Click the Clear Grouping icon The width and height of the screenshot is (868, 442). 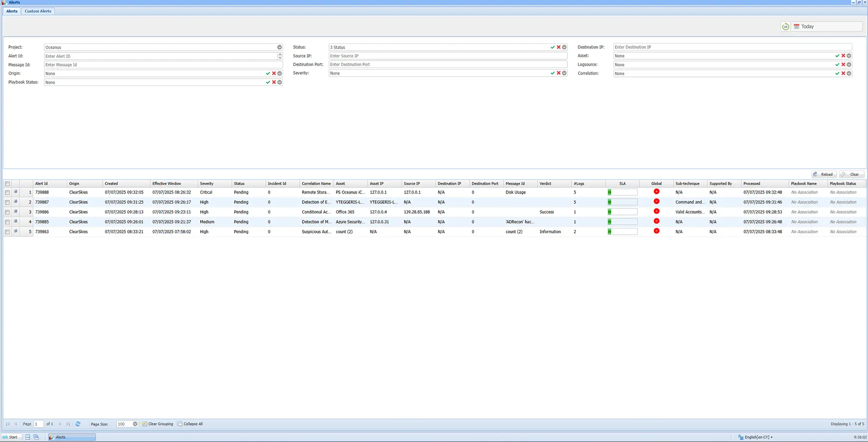pyautogui.click(x=145, y=424)
